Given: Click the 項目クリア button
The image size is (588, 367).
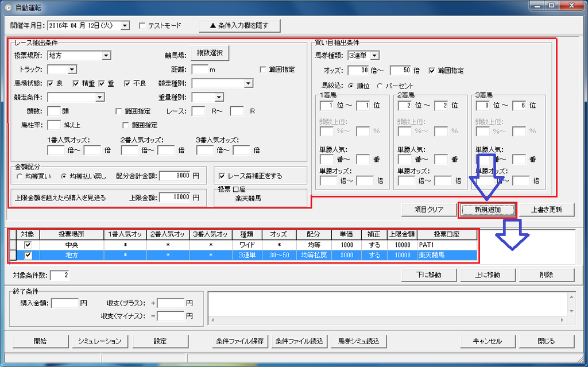Looking at the screenshot, I should (x=429, y=210).
